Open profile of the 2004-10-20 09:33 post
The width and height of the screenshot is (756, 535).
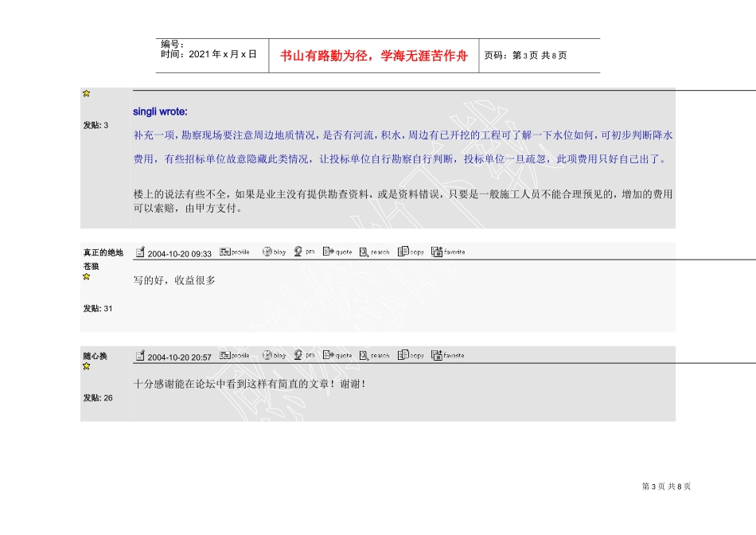point(234,252)
